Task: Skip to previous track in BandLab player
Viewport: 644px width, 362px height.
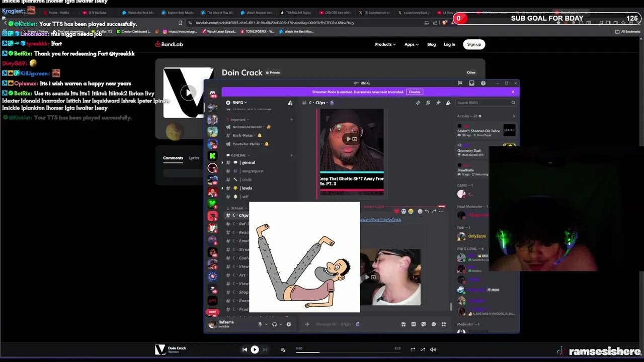Action: pos(245,349)
